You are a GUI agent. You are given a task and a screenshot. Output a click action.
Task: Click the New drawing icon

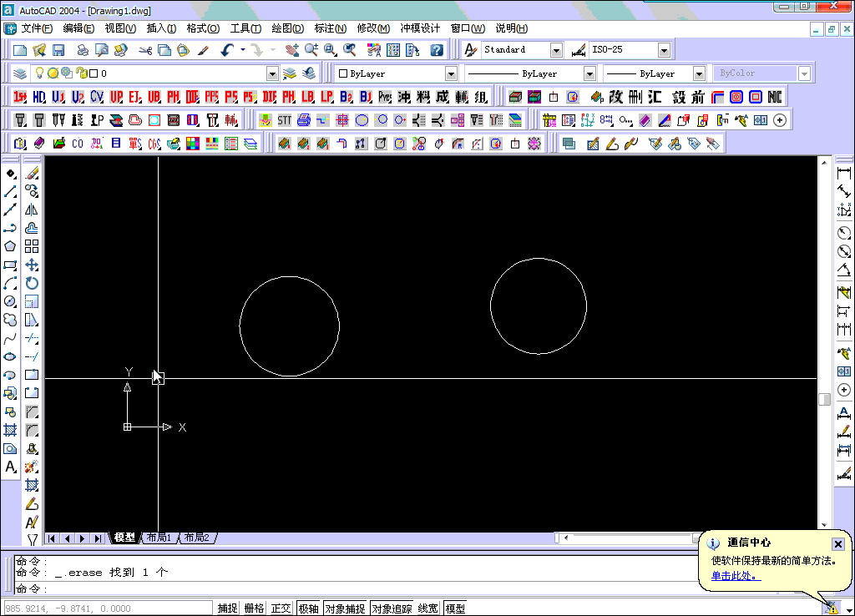20,50
